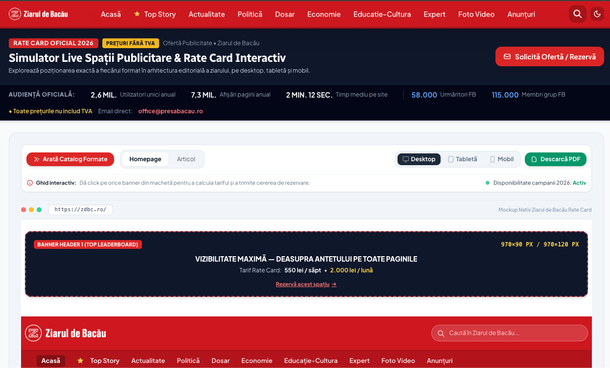Click the magnifier icon in mockup search field
The height and width of the screenshot is (368, 610).
point(441,333)
